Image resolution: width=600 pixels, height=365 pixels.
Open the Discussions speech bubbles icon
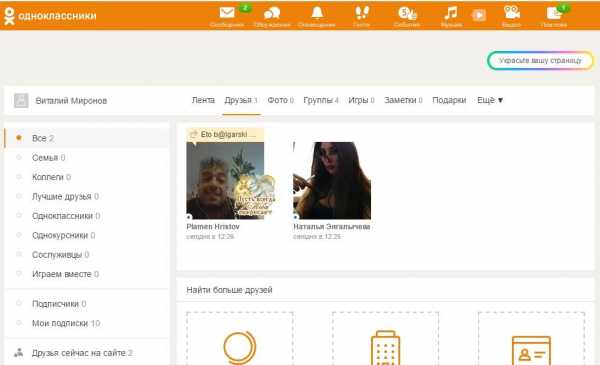click(272, 13)
